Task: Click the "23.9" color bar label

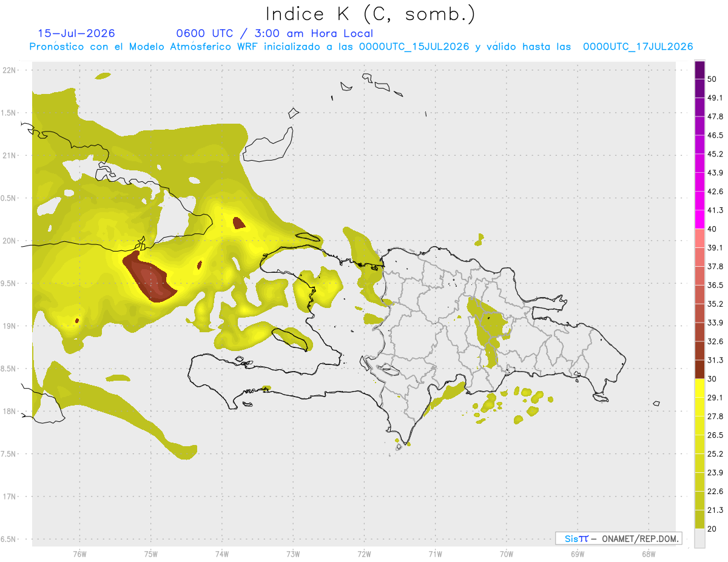Action: click(x=715, y=473)
